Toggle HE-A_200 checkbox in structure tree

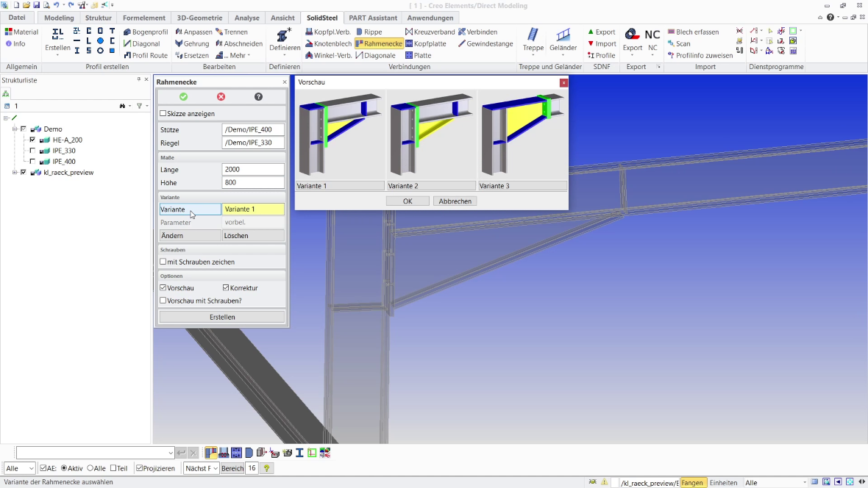(x=32, y=140)
